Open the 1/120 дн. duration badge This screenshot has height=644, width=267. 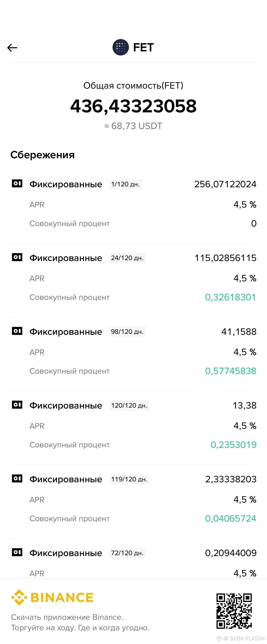pos(125,184)
